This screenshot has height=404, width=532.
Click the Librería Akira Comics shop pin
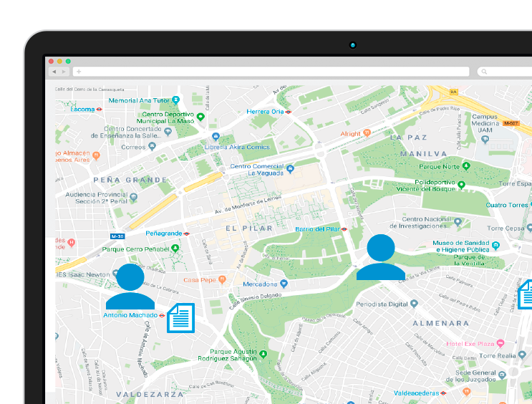(216, 137)
